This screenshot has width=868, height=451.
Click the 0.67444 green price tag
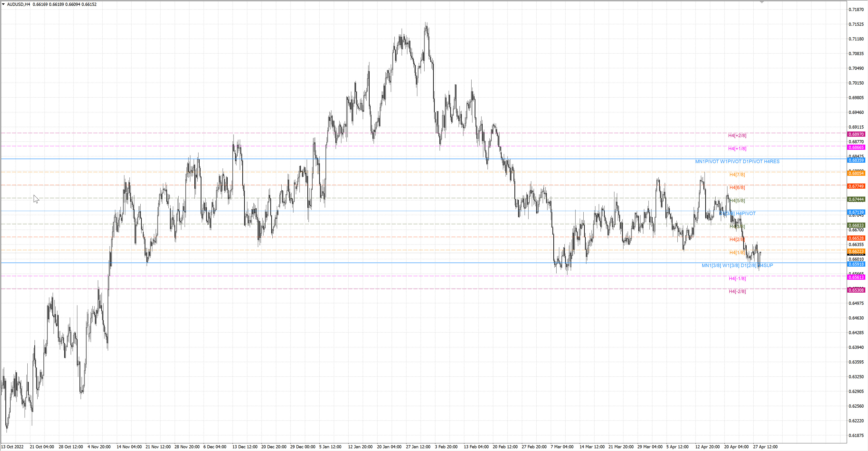(856, 199)
